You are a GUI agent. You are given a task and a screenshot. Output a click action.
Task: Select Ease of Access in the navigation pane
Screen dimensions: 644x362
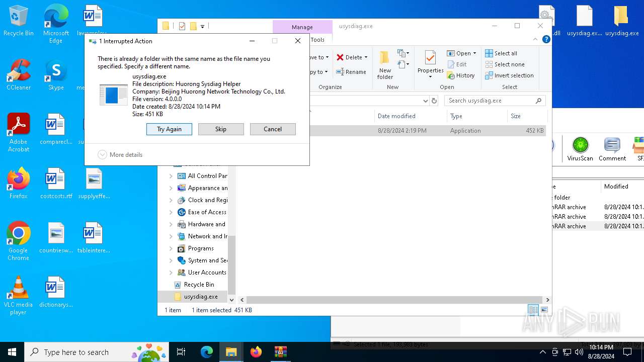[x=202, y=212]
